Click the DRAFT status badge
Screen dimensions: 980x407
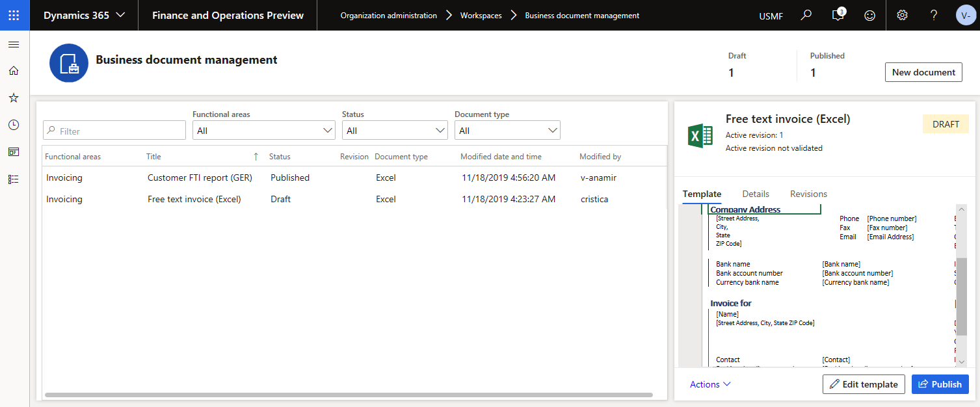coord(946,124)
